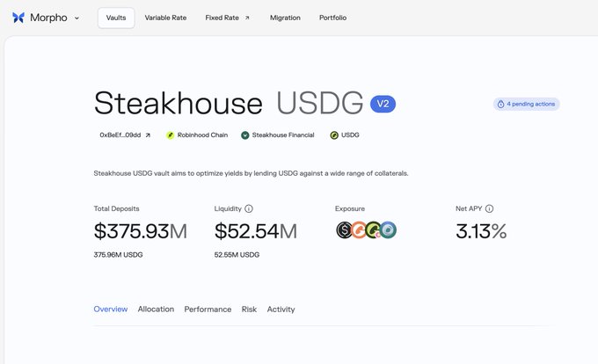Click the green G exposure token icon
Screen dimensions: 598x364
click(x=373, y=229)
